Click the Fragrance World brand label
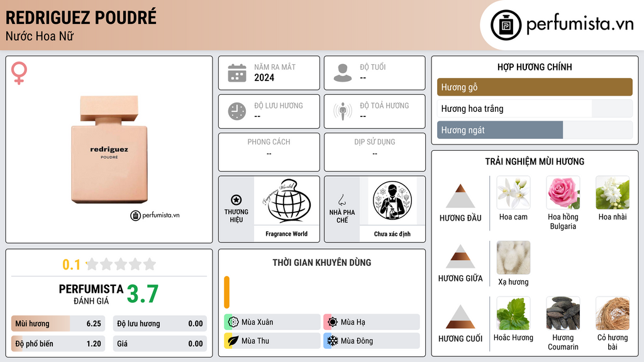 (286, 234)
